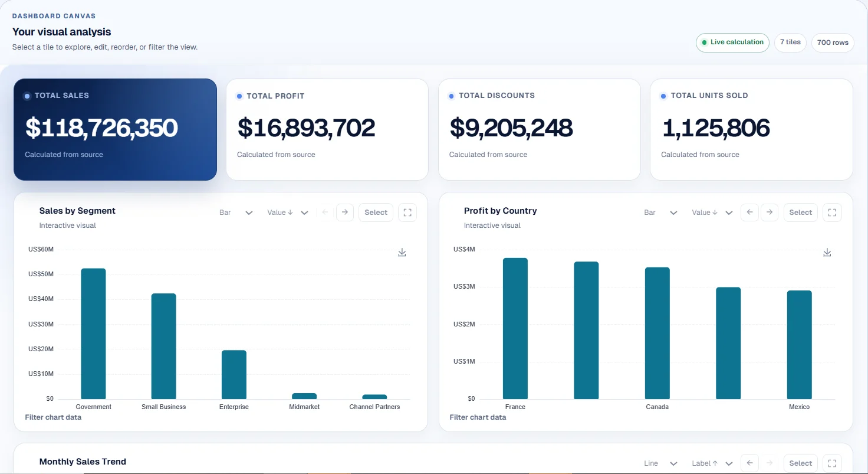The width and height of the screenshot is (868, 474).
Task: Click the France bar in Profit by Country
Action: pyautogui.click(x=515, y=328)
